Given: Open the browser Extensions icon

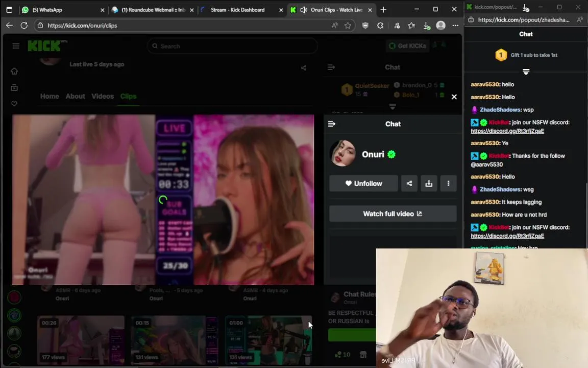Looking at the screenshot, I should point(380,25).
